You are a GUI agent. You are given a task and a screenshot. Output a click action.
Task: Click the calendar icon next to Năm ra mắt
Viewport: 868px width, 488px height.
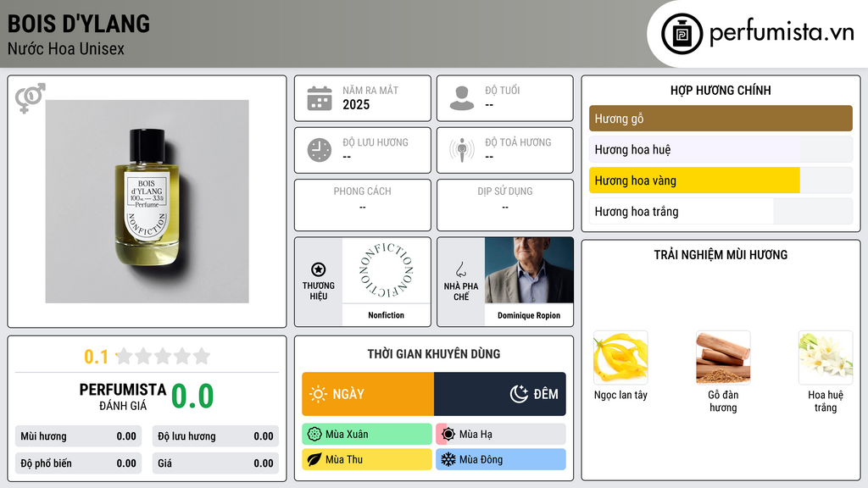click(320, 98)
